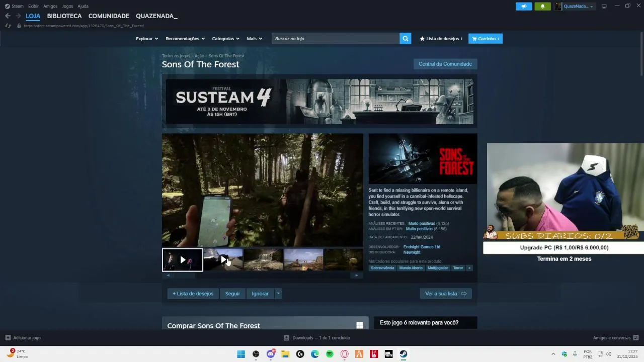Open the Carrinho shopping cart
Image resolution: width=644 pixels, height=362 pixels.
pos(486,39)
